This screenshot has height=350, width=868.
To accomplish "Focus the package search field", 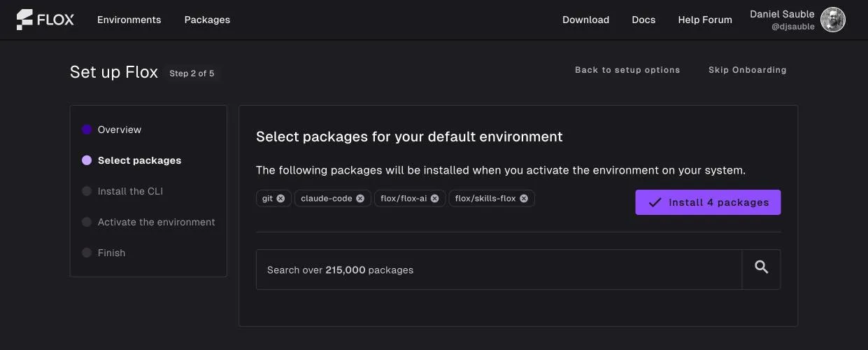I will [x=499, y=269].
